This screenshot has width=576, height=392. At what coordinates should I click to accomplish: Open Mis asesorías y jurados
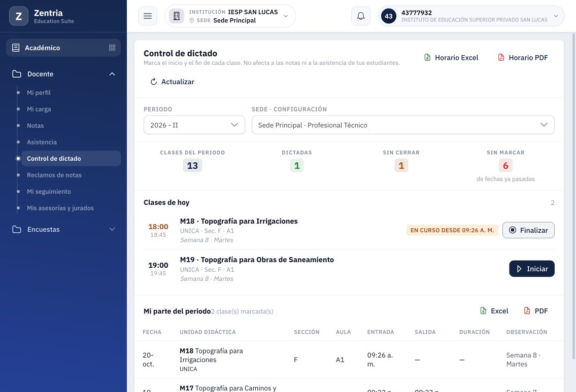pos(60,208)
